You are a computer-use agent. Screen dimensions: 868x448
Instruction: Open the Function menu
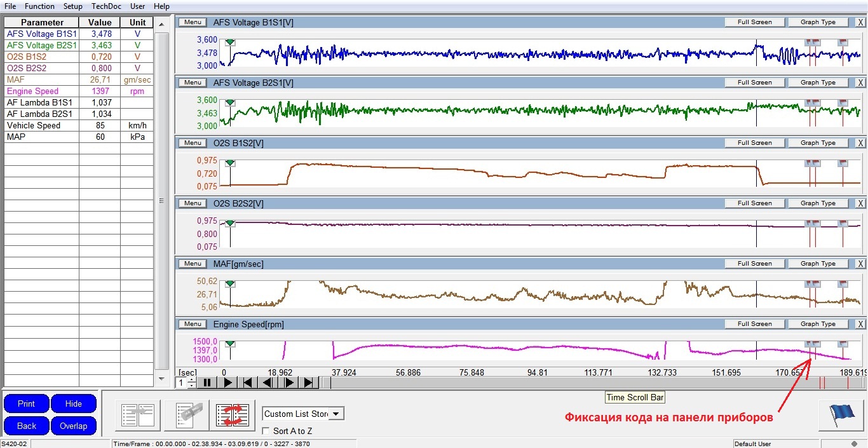coord(39,6)
